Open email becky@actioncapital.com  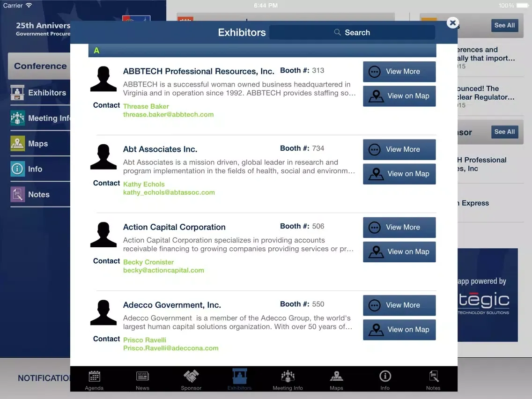tap(163, 270)
